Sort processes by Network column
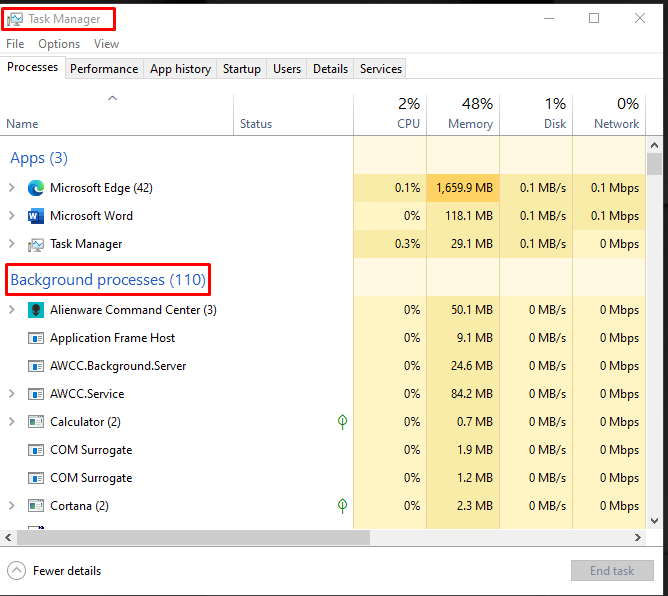This screenshot has height=596, width=668. (609, 114)
